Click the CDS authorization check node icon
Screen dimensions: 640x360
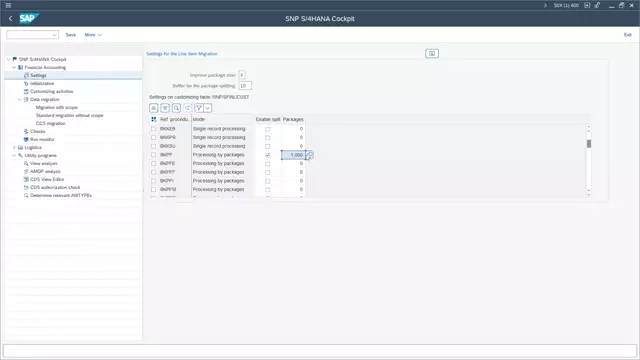26,187
